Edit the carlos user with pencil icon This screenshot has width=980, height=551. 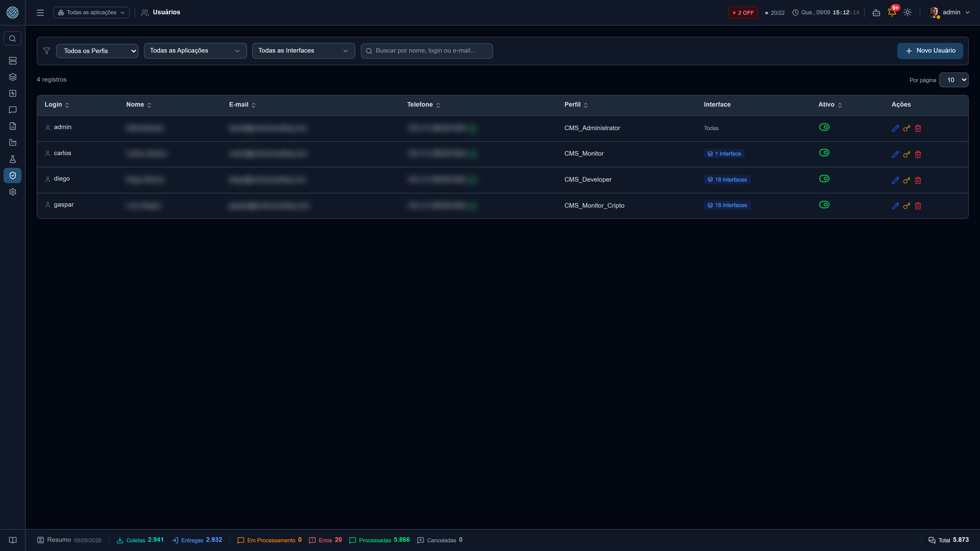pos(895,154)
